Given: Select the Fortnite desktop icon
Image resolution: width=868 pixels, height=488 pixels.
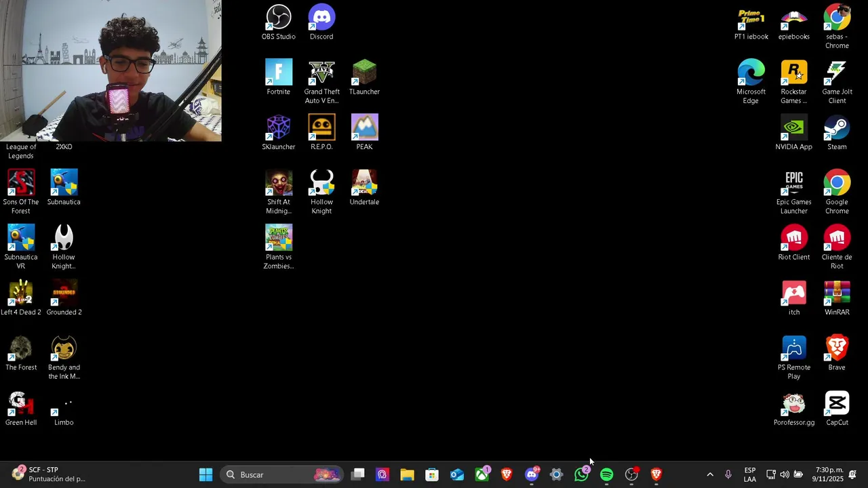Looking at the screenshot, I should pos(278,77).
